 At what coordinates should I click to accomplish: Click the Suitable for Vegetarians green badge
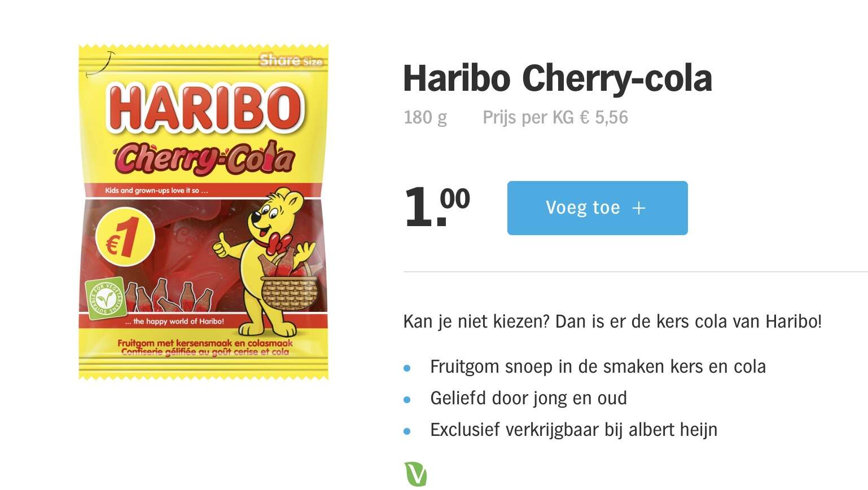[106, 298]
